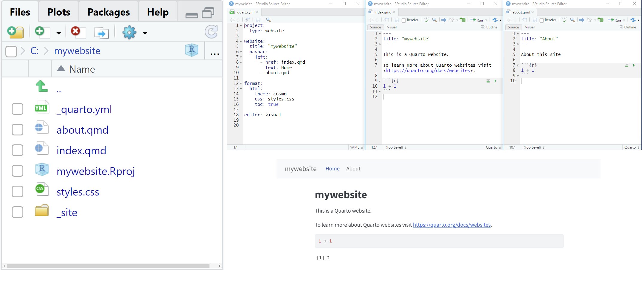This screenshot has height=290, width=644.
Task: Refresh the Files pane listing
Action: 211,32
